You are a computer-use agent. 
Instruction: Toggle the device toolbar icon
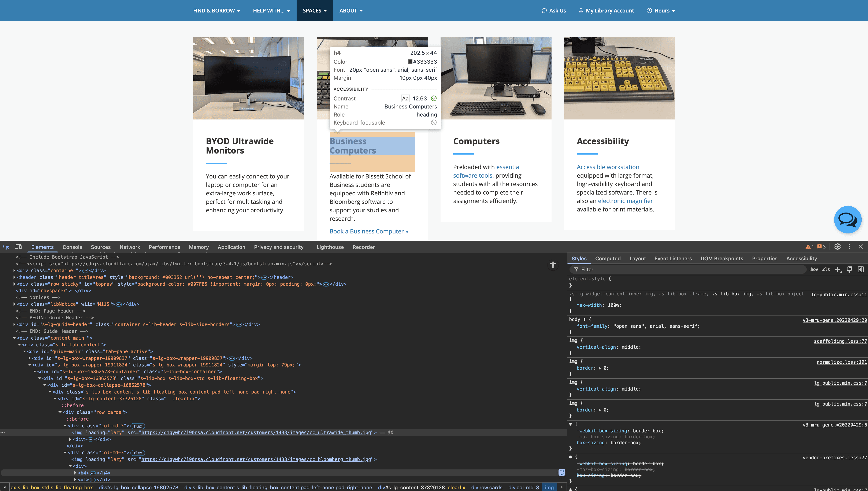[x=18, y=247]
